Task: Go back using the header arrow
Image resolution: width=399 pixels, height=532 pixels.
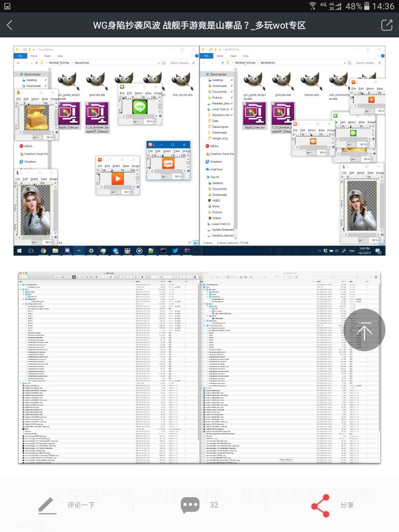Action: (x=9, y=25)
